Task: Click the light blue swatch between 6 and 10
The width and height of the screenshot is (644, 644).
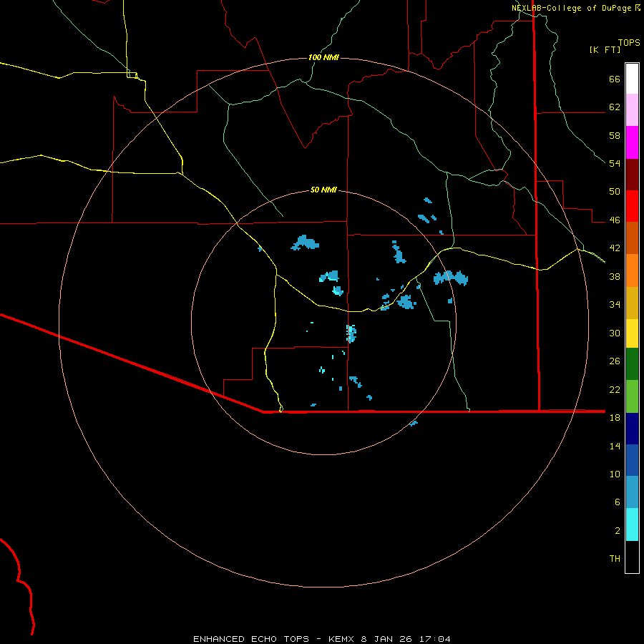Action: coord(632,492)
